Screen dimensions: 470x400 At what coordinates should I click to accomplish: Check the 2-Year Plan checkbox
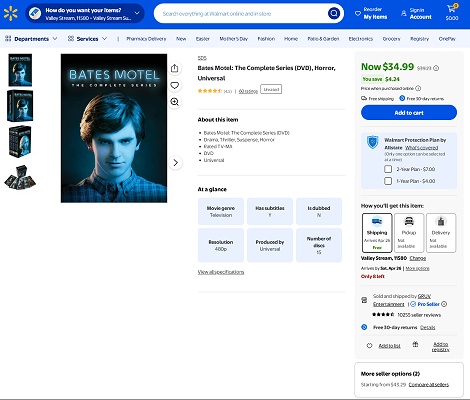tap(388, 169)
